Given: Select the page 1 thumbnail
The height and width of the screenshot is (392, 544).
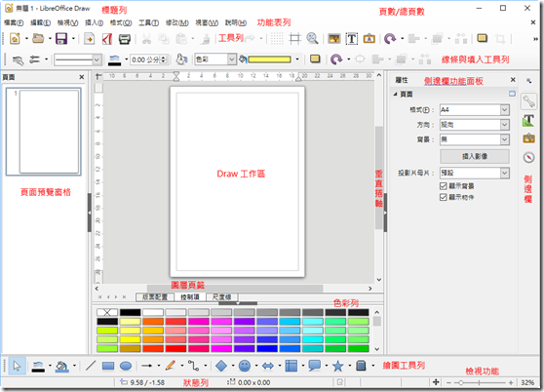Looking at the screenshot, I should click(x=44, y=132).
